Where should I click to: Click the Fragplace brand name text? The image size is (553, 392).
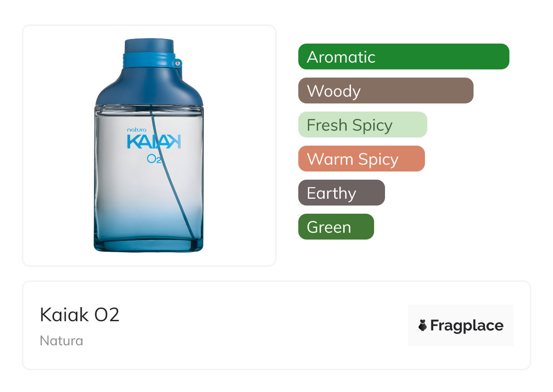[467, 325]
